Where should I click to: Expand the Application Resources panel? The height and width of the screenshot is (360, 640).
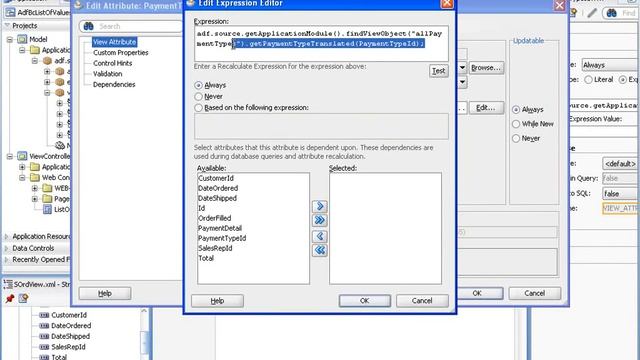[7, 237]
